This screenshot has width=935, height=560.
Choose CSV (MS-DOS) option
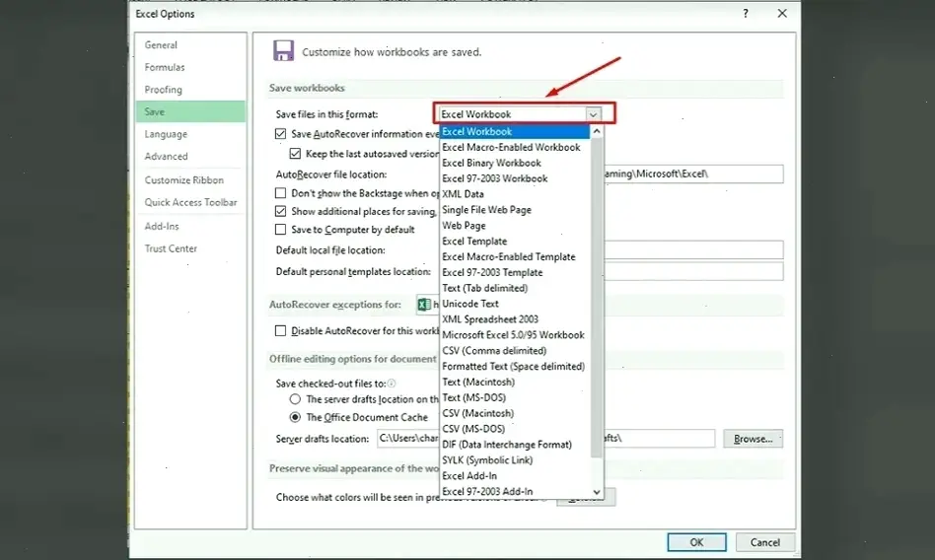pos(515,429)
